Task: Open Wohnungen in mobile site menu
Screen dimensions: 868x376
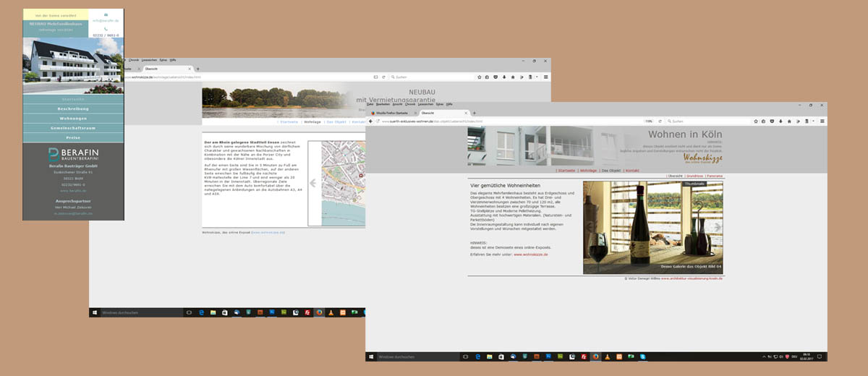Action: point(73,118)
